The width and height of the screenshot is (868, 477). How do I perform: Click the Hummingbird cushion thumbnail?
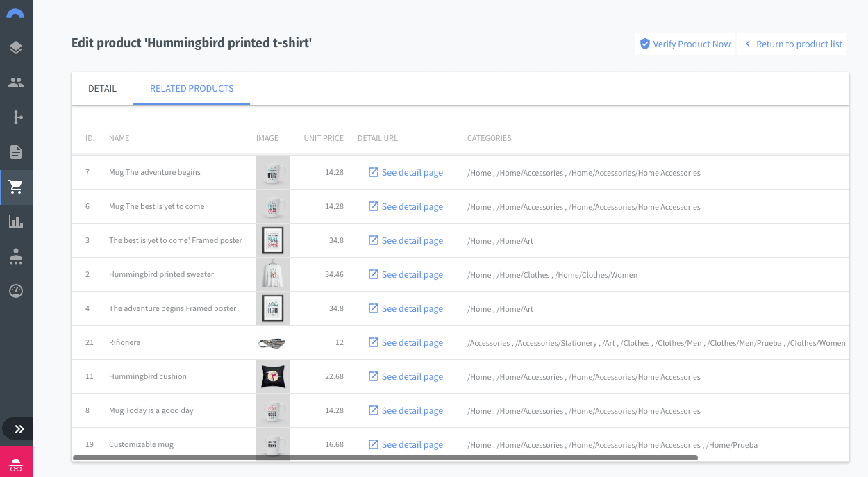273,376
